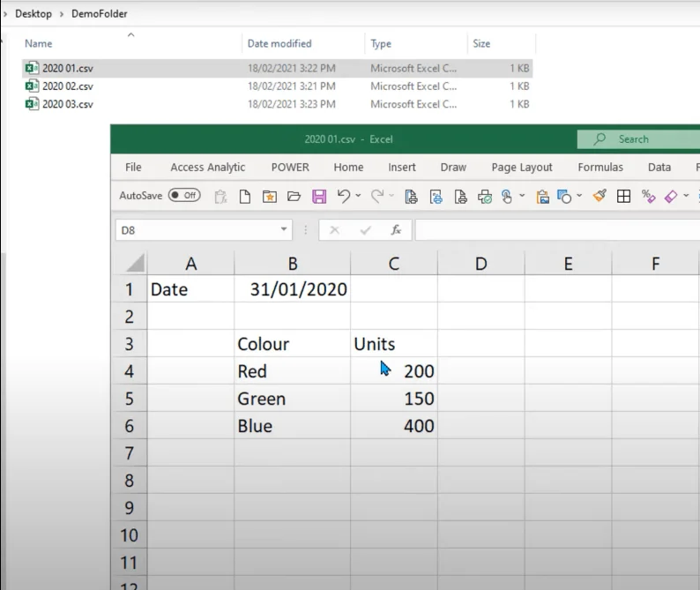Viewport: 700px width, 590px height.
Task: Click the Open folder icon
Action: [294, 196]
